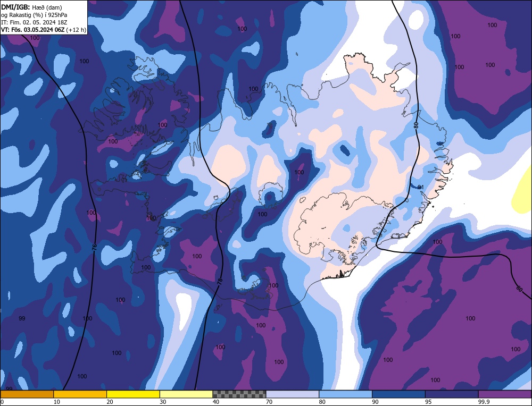Viewport: 532px width, 406px height.
Task: Click the "95" legend tick label
Action: click(428, 402)
